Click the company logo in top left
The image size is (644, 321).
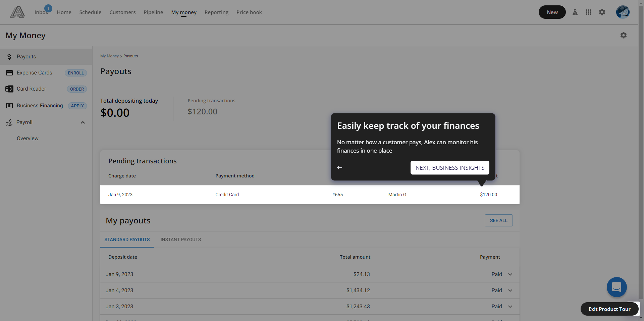pos(17,12)
